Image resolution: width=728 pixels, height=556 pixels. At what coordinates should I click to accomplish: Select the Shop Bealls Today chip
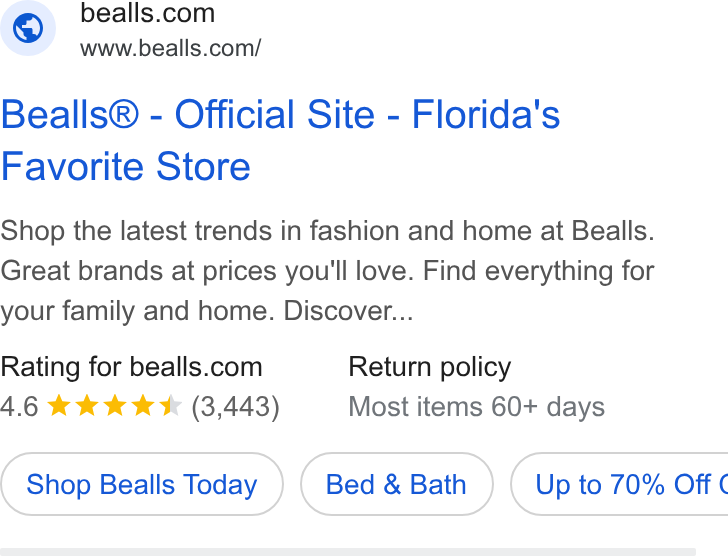142,485
